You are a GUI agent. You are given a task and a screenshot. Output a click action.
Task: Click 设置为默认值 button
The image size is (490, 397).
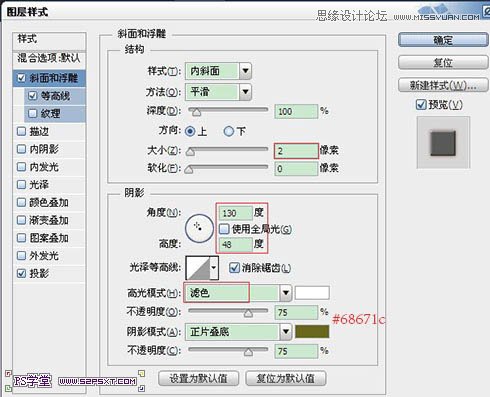pyautogui.click(x=198, y=378)
